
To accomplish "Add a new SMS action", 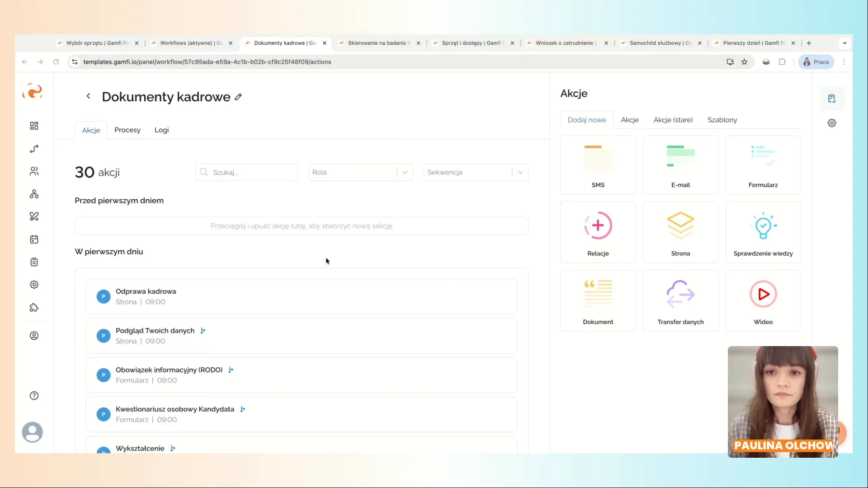I will click(x=598, y=165).
